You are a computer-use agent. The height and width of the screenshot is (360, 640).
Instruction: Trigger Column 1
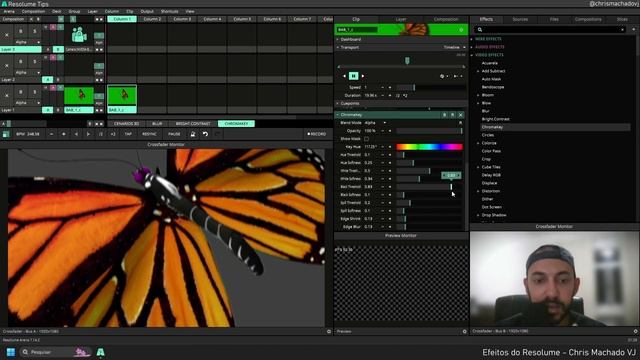click(x=122, y=19)
